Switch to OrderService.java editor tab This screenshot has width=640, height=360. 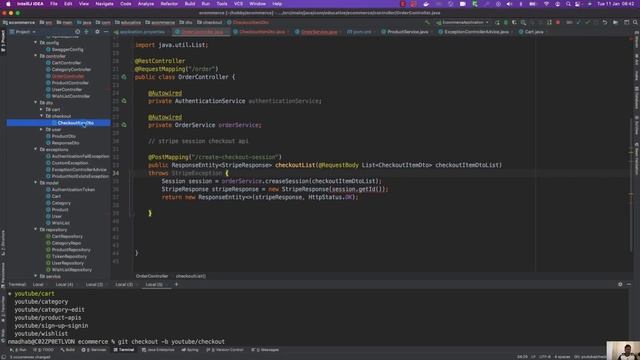click(317, 31)
